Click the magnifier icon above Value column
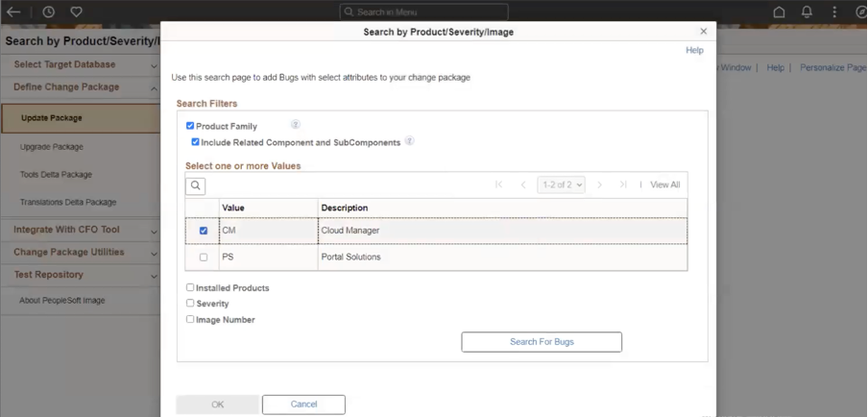This screenshot has height=417, width=868. coord(196,185)
